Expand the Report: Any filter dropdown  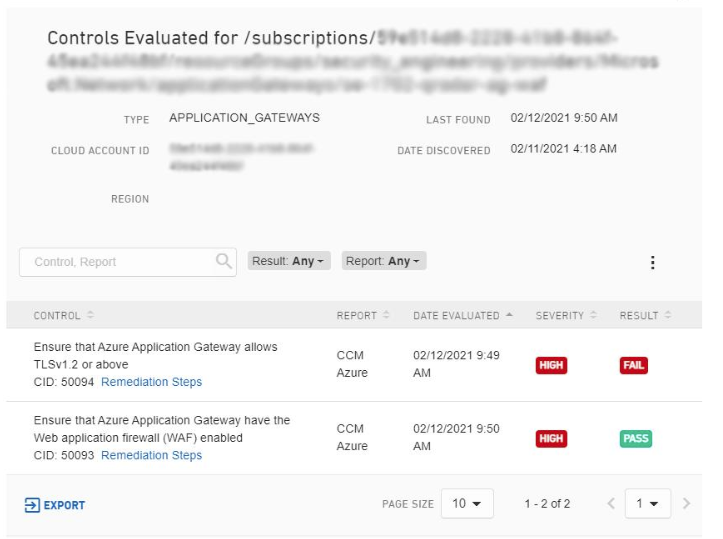385,262
